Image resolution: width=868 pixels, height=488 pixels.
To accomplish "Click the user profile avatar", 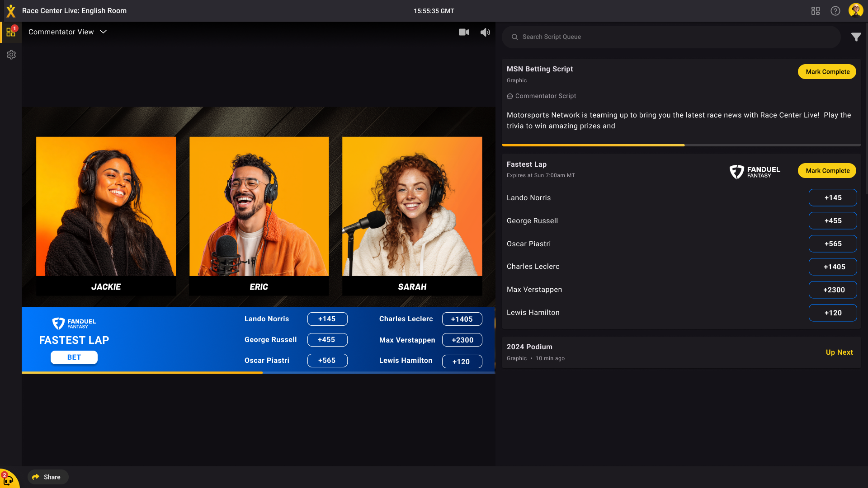I will 855,10.
